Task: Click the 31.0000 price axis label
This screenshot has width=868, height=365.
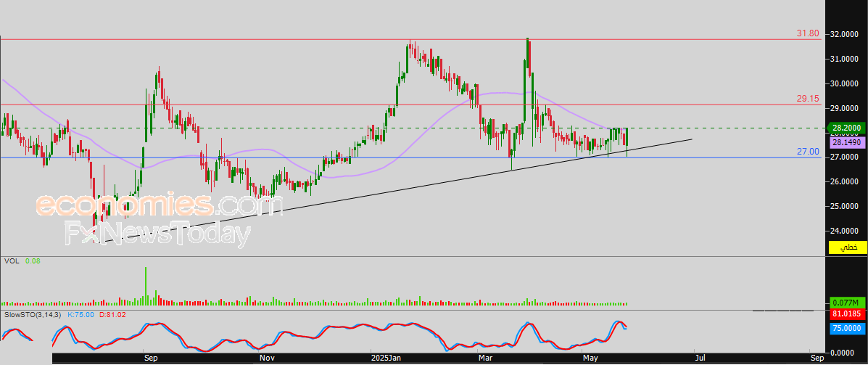Action: (843, 59)
